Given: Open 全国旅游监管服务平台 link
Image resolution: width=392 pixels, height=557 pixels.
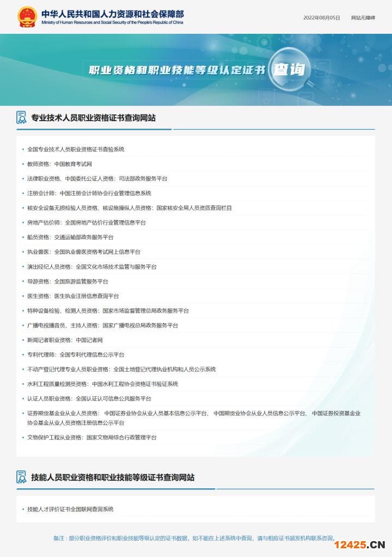Looking at the screenshot, I should coord(81,282).
